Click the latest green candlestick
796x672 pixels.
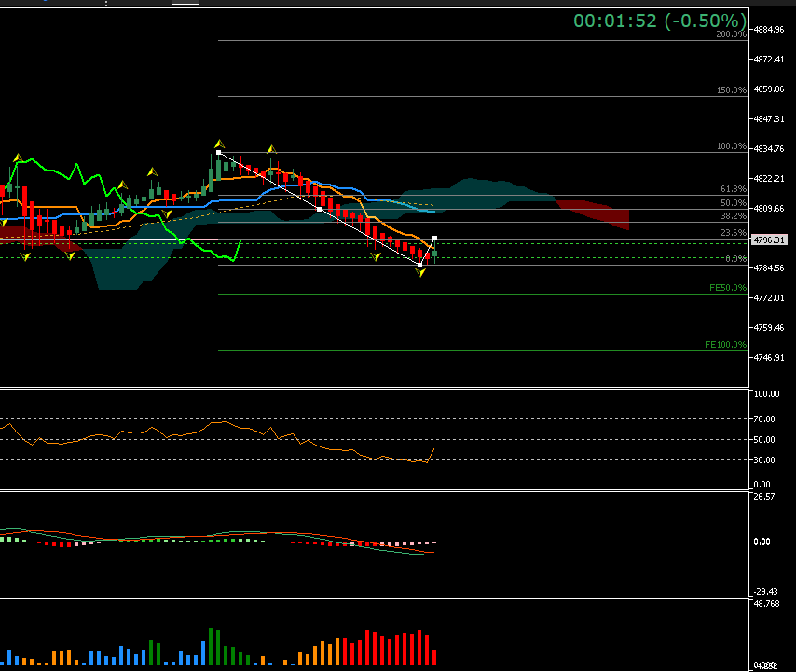[434, 254]
